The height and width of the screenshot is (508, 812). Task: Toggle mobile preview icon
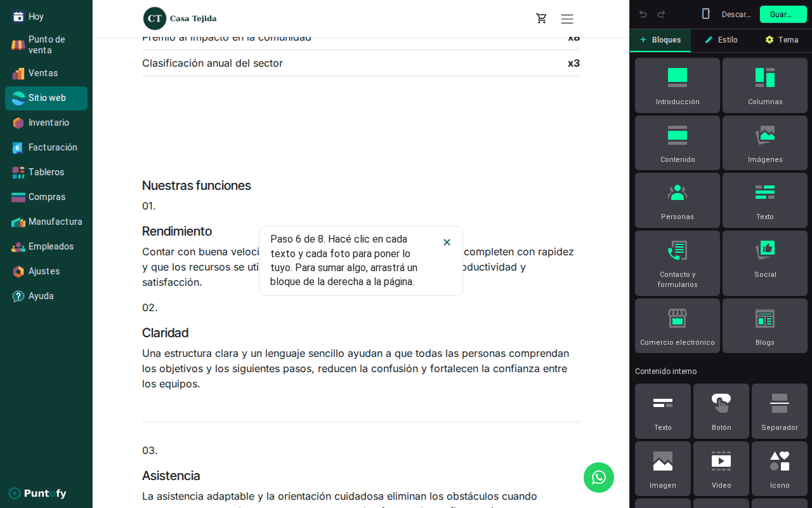705,14
